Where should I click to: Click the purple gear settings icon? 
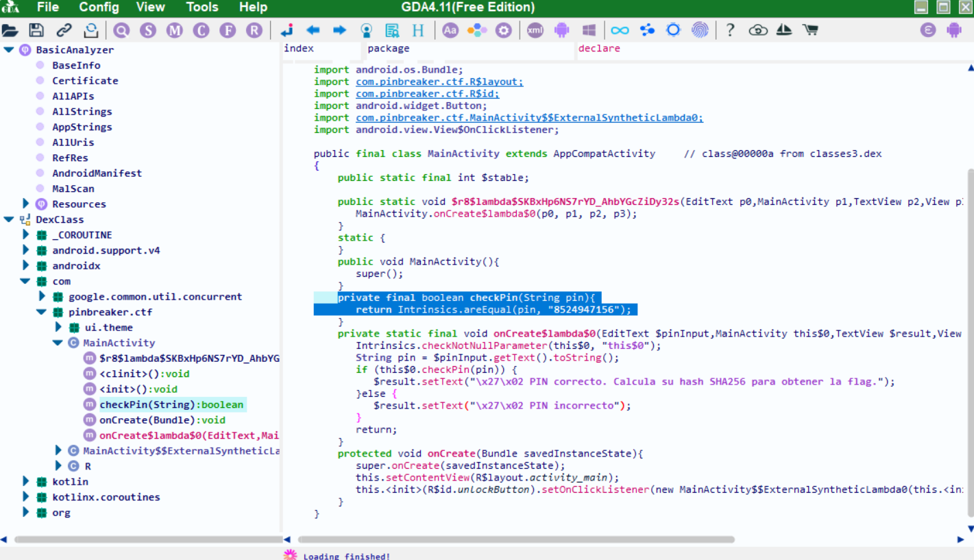(x=504, y=30)
